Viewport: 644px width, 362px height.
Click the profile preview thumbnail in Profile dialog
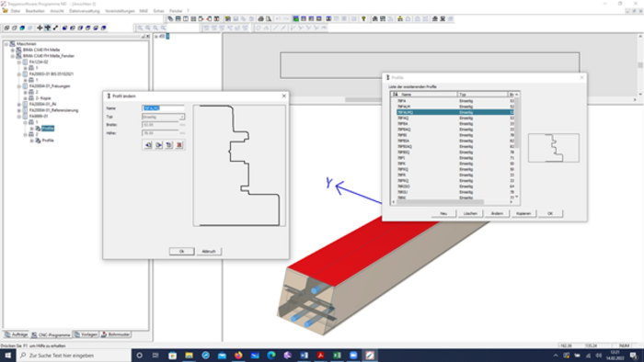(554, 148)
